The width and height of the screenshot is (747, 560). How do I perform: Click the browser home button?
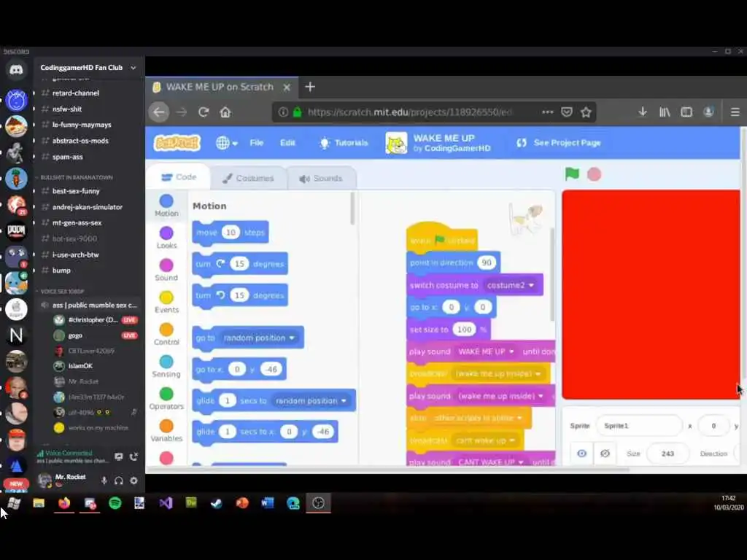[x=225, y=112]
